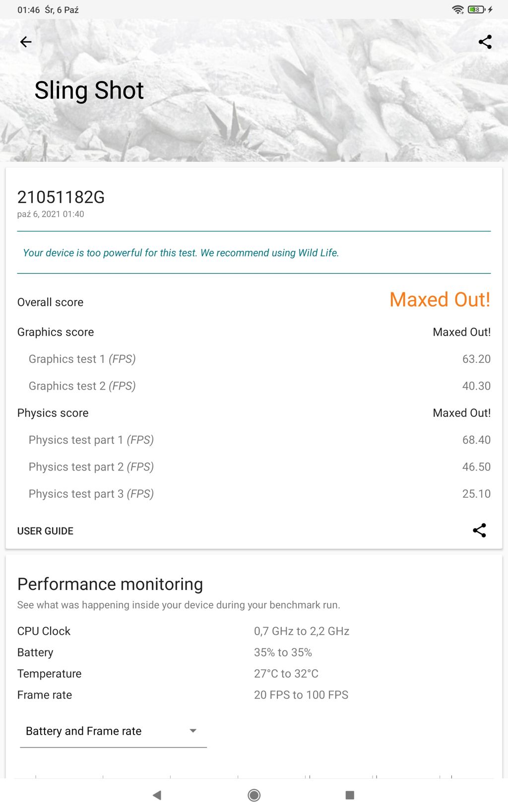
Task: Tap device name 21051182G
Action: pyautogui.click(x=61, y=197)
